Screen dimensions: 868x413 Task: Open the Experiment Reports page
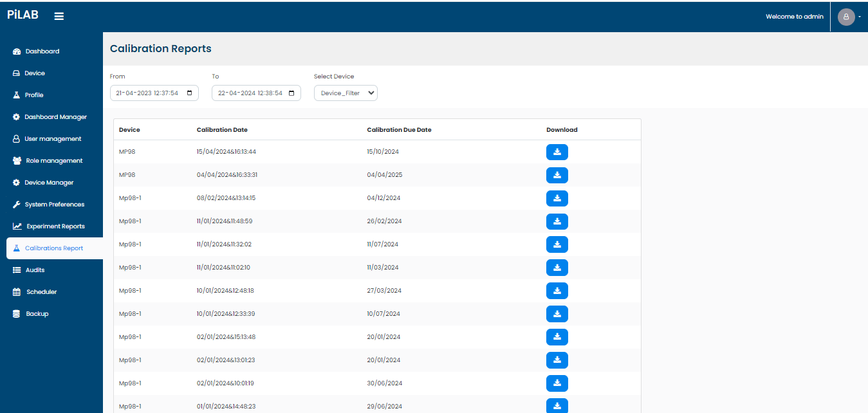[55, 226]
